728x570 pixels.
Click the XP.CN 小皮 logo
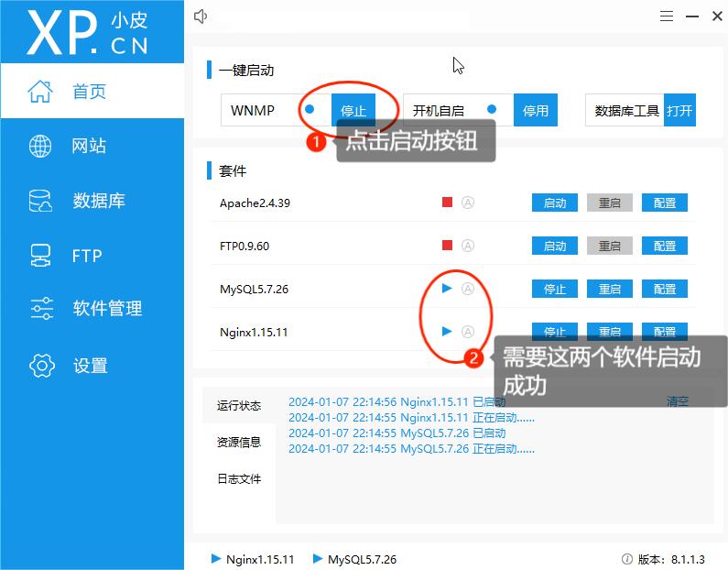(x=87, y=32)
